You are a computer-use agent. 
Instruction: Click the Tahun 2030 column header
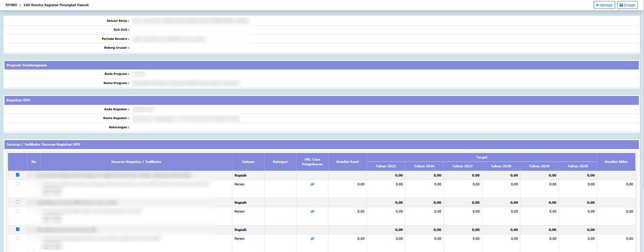[x=577, y=166]
